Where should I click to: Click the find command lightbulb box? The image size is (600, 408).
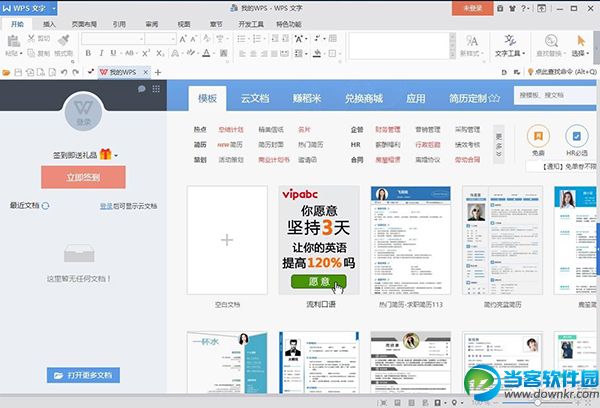click(x=562, y=72)
